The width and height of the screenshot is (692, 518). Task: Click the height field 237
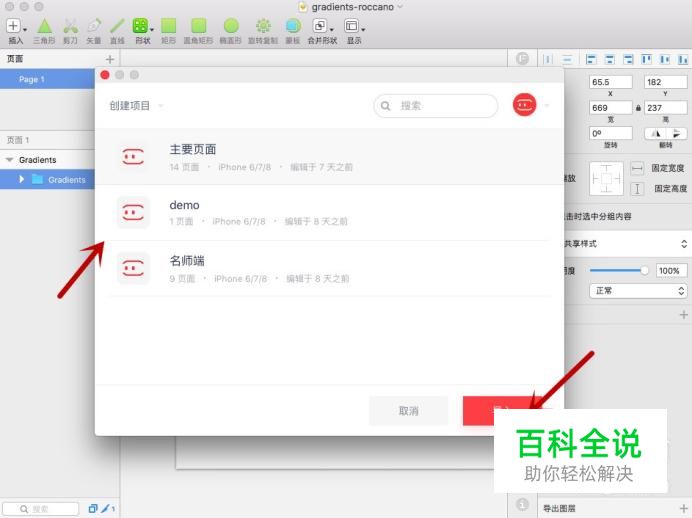(x=666, y=108)
